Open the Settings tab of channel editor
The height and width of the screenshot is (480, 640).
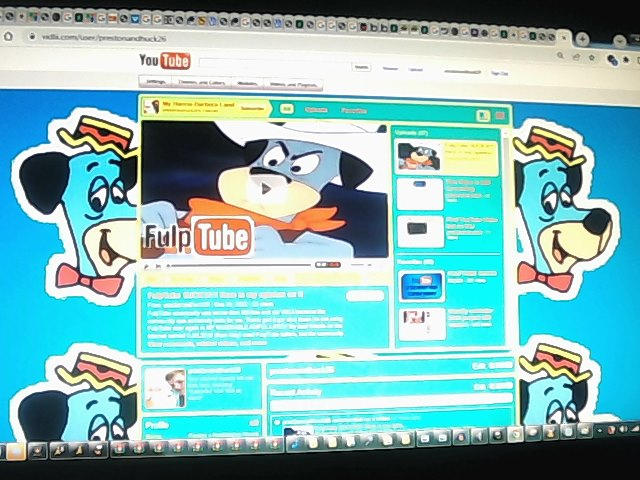(156, 82)
